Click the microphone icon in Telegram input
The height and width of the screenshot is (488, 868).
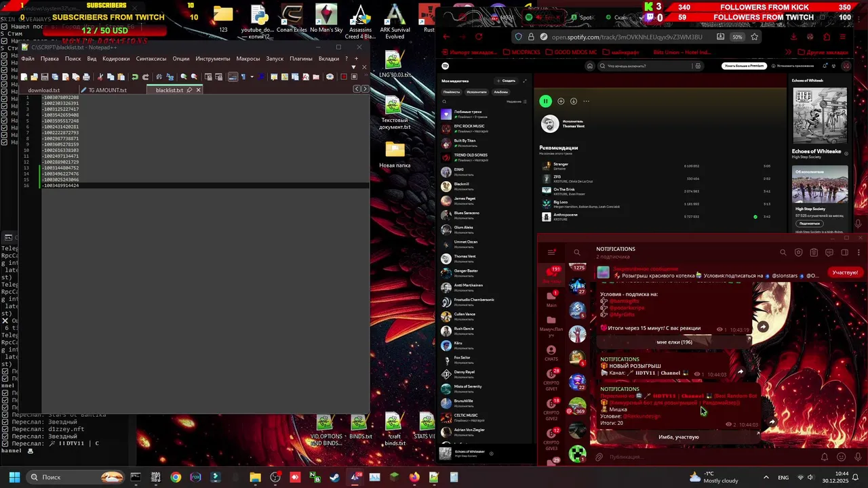click(857, 457)
